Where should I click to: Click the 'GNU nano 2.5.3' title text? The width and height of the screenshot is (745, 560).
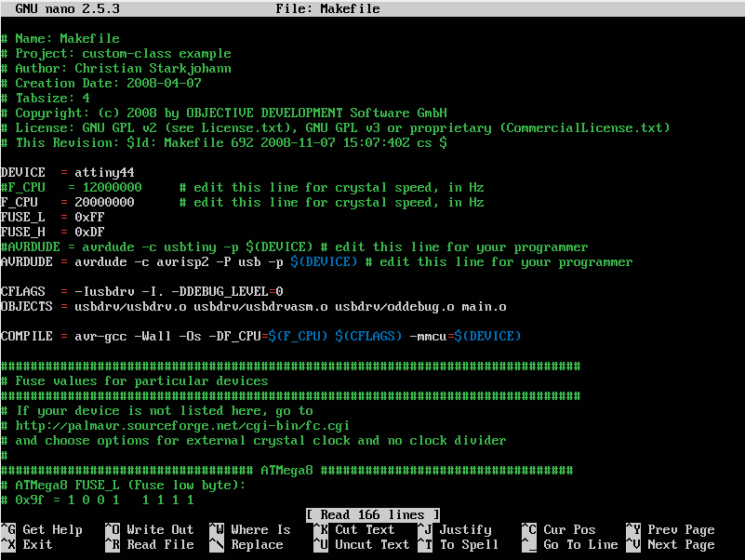[68, 8]
